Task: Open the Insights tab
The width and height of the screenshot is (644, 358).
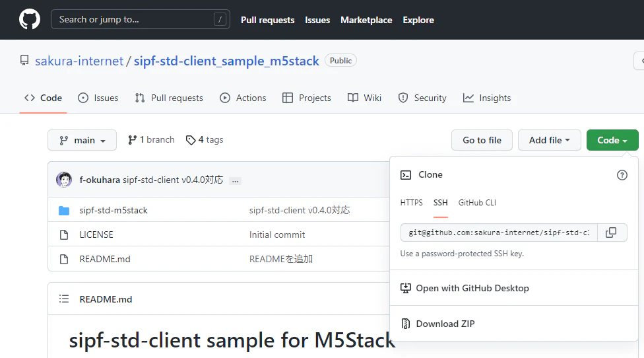Action: point(487,98)
